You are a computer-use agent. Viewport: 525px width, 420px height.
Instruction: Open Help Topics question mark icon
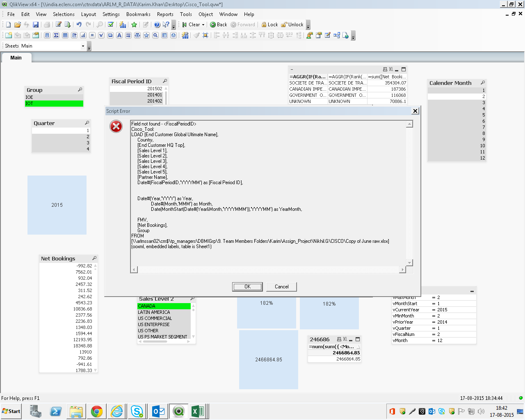(157, 25)
